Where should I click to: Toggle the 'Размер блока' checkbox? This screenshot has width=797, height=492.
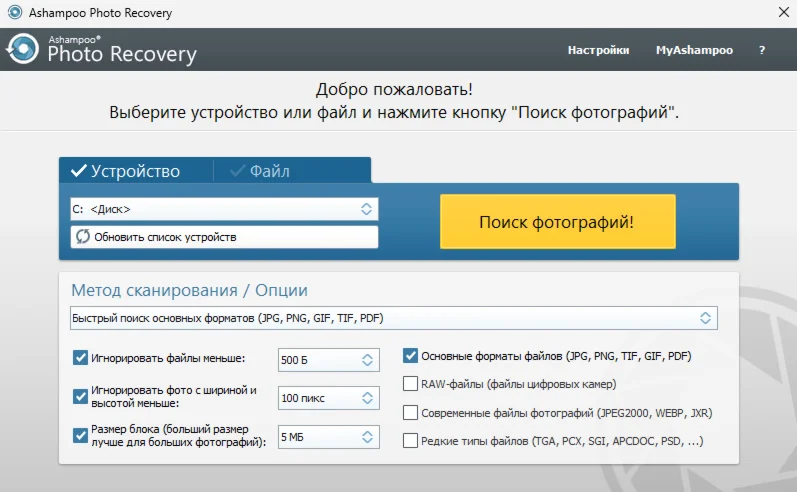(80, 435)
